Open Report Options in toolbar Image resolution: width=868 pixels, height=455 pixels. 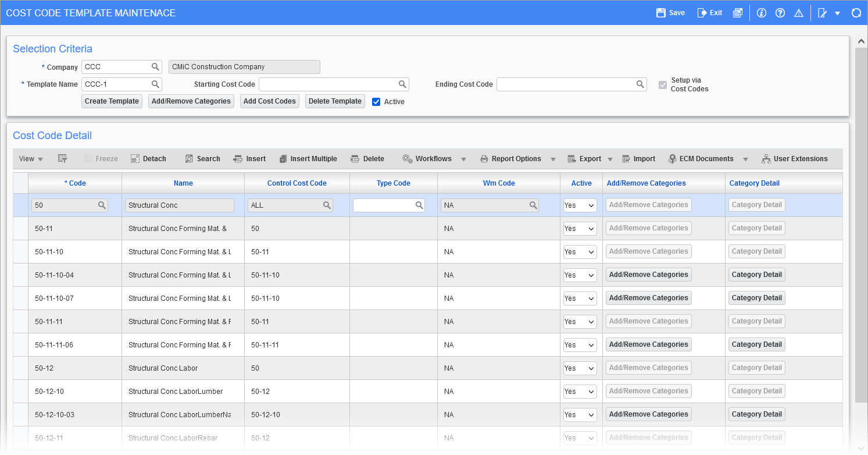[x=510, y=159]
